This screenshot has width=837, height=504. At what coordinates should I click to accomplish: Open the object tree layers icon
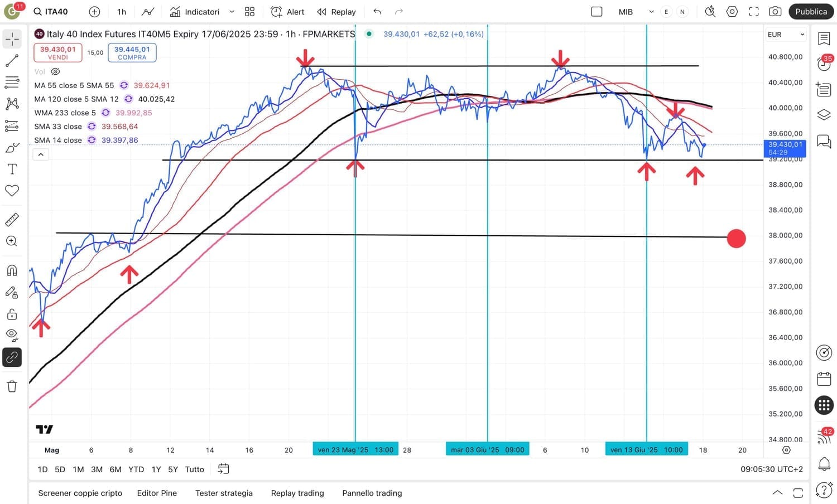824,115
